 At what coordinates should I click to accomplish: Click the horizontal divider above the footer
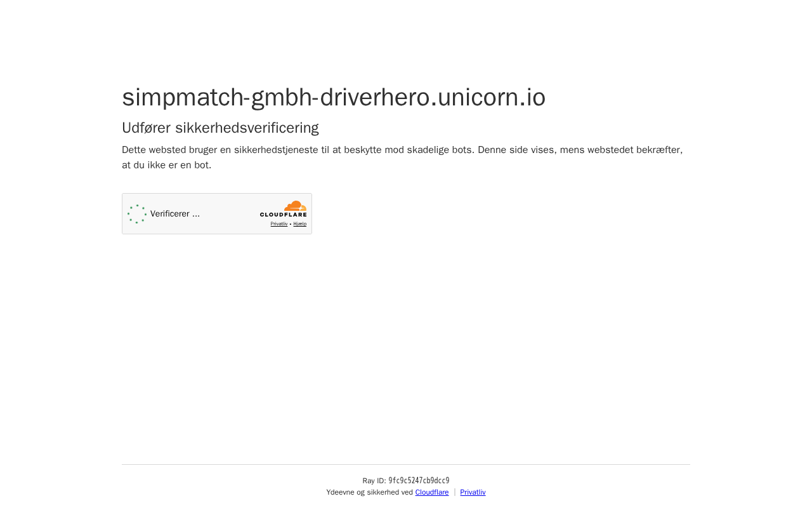coord(406,464)
